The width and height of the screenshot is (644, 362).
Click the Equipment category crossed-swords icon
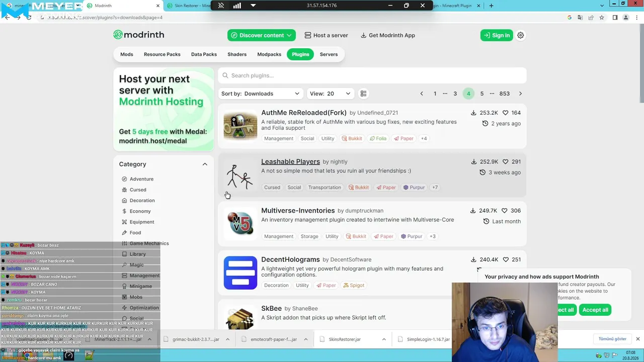(x=124, y=222)
